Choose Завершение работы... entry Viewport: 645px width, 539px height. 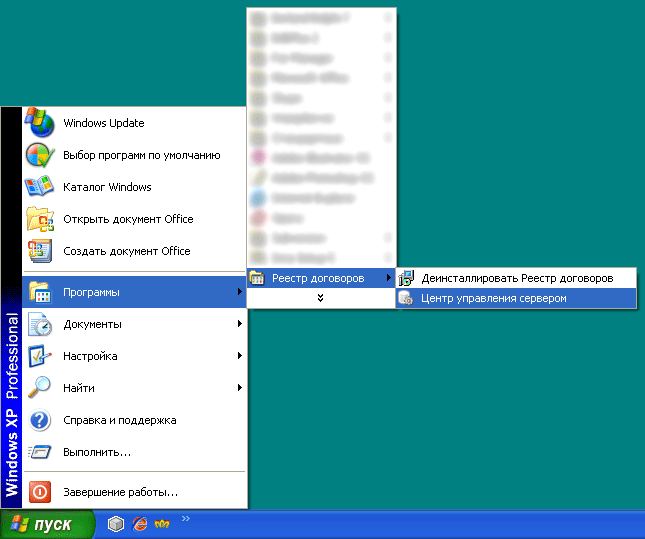point(135,492)
